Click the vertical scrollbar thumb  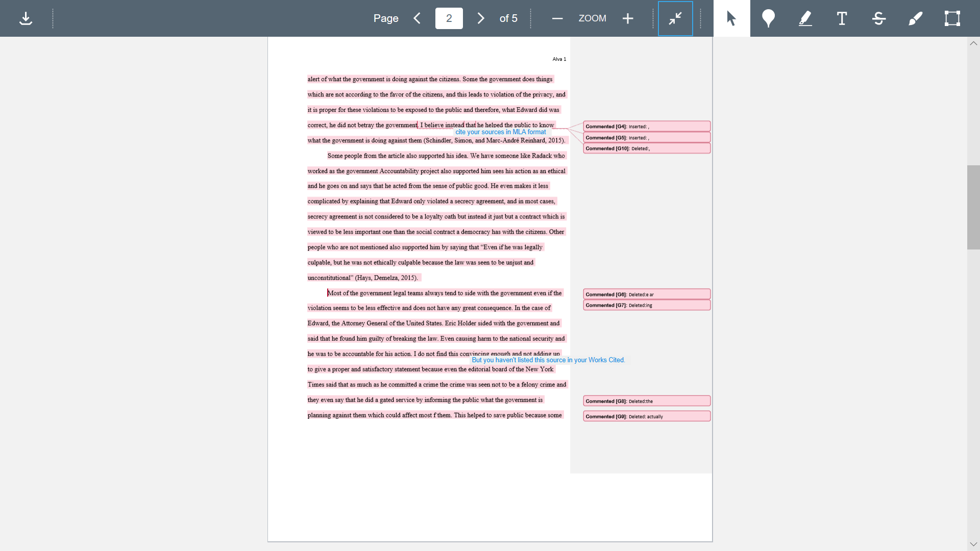tap(973, 207)
